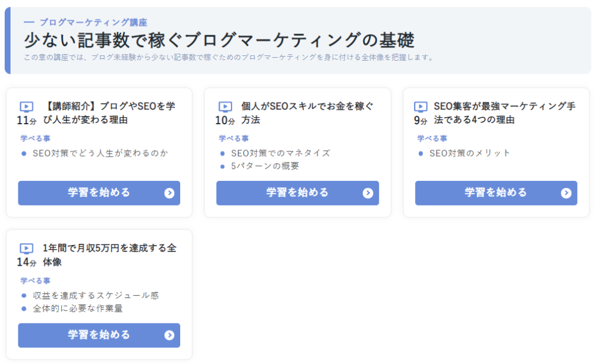Click arrow icon in 個人がSEOスキル card's button

click(368, 193)
